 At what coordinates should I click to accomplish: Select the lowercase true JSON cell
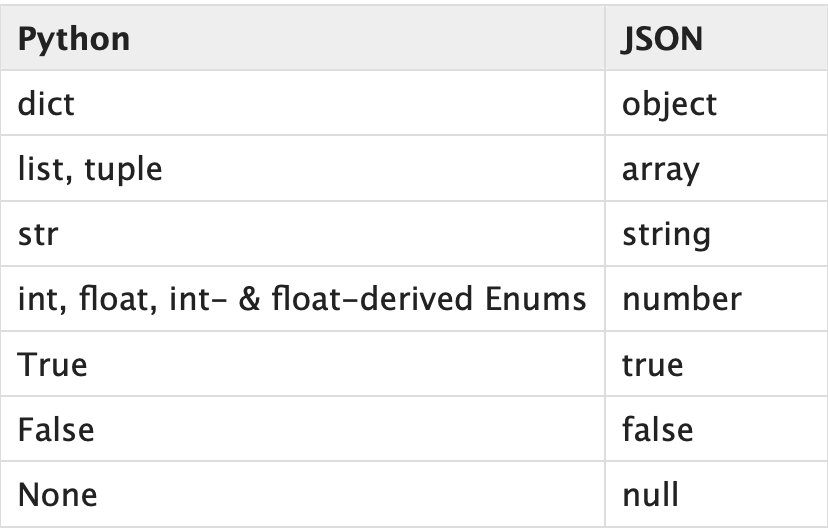717,364
